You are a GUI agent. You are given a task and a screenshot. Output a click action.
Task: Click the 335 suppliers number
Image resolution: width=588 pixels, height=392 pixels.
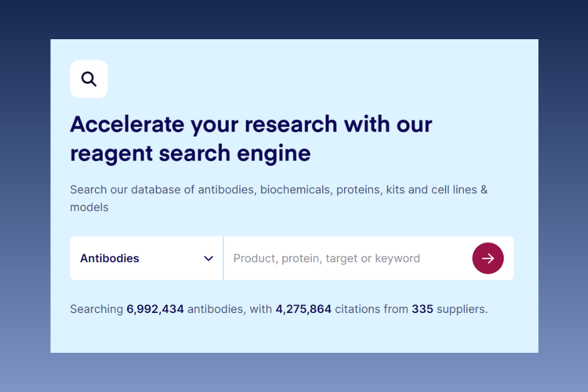(x=422, y=309)
